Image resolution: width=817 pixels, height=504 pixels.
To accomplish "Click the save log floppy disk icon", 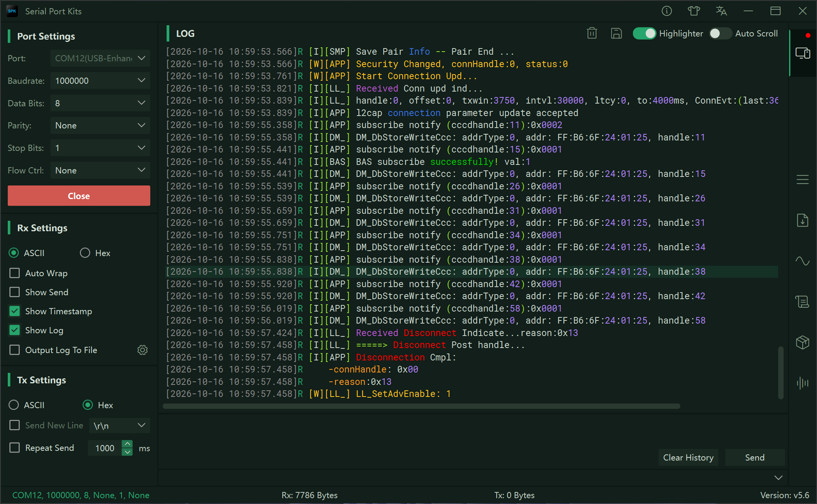I will pyautogui.click(x=616, y=33).
